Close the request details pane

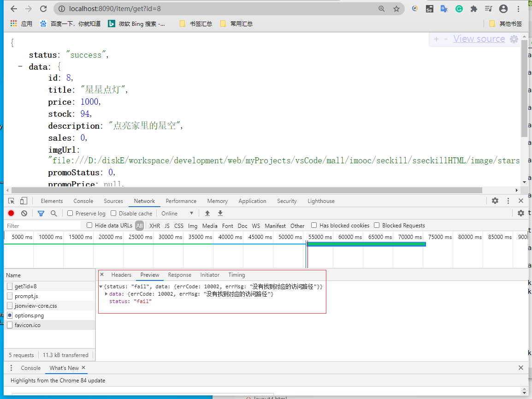point(102,275)
